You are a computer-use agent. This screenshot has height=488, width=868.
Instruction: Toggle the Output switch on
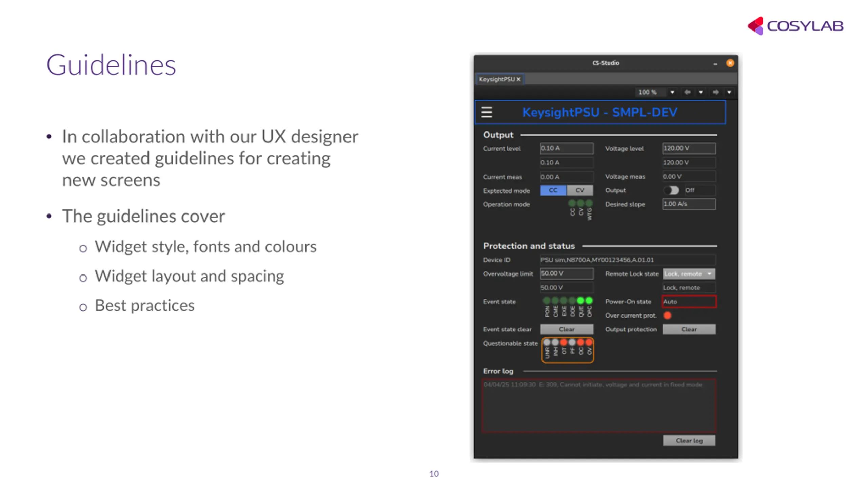[671, 190]
